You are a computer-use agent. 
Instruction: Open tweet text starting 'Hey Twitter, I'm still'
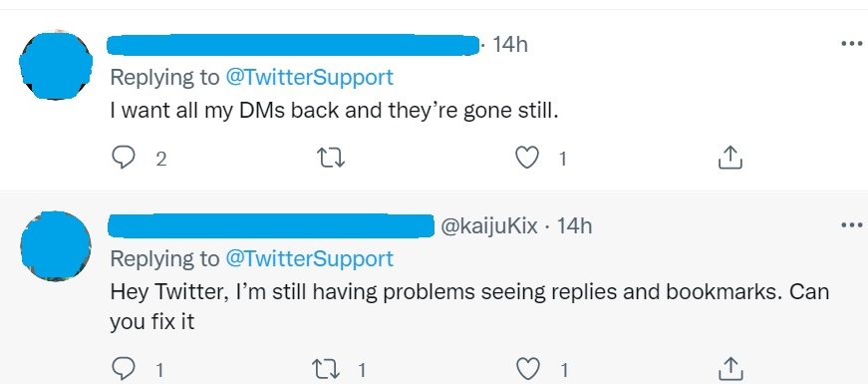click(469, 307)
